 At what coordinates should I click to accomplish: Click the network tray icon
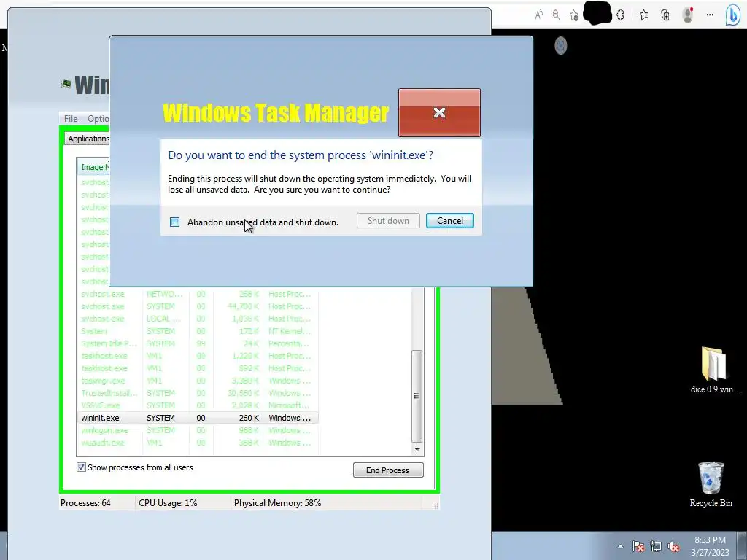[x=656, y=547]
